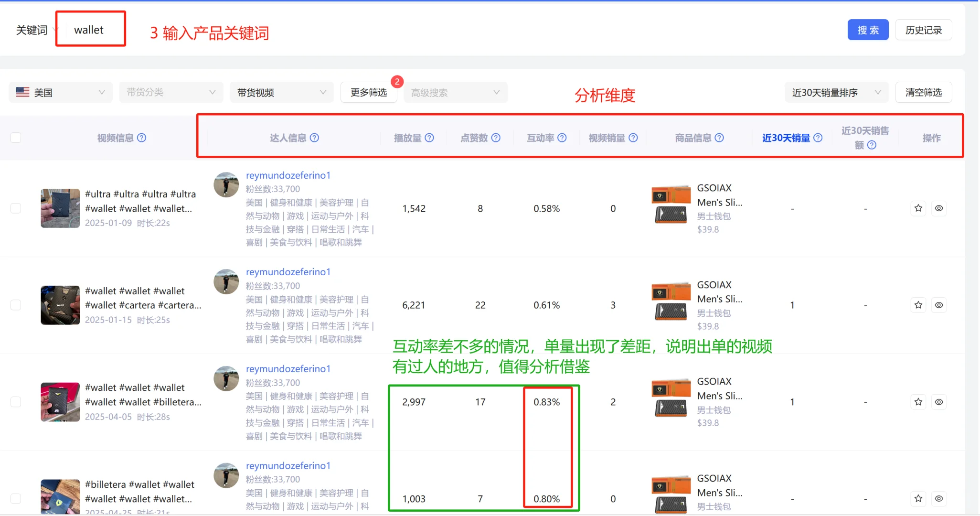Open the 播放量 help tooltip icon
The height and width of the screenshot is (516, 980).
[429, 138]
